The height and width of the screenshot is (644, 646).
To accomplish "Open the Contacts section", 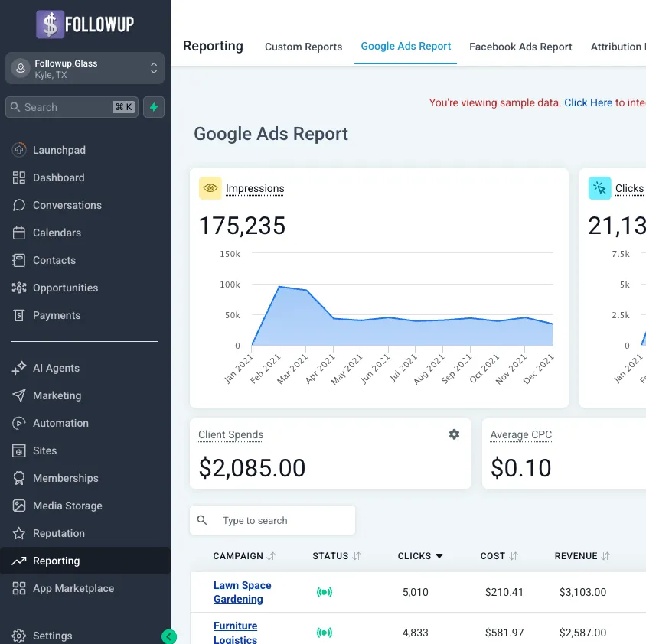I will point(54,260).
